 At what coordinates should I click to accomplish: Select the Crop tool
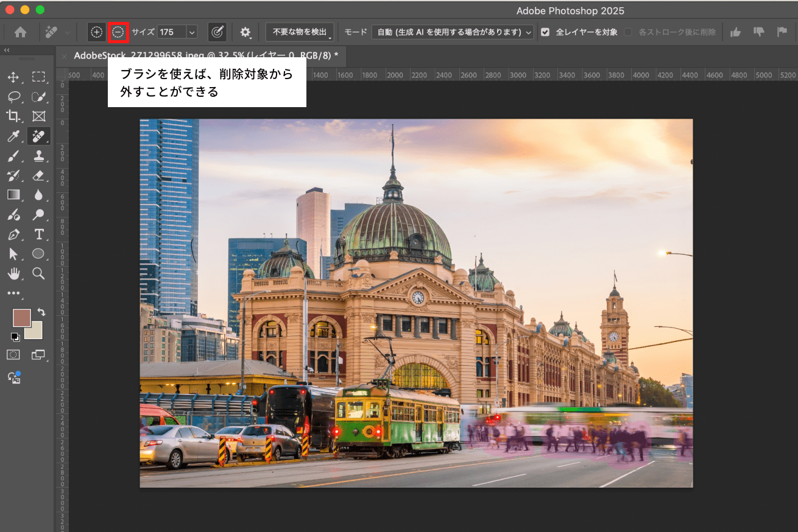[x=14, y=116]
